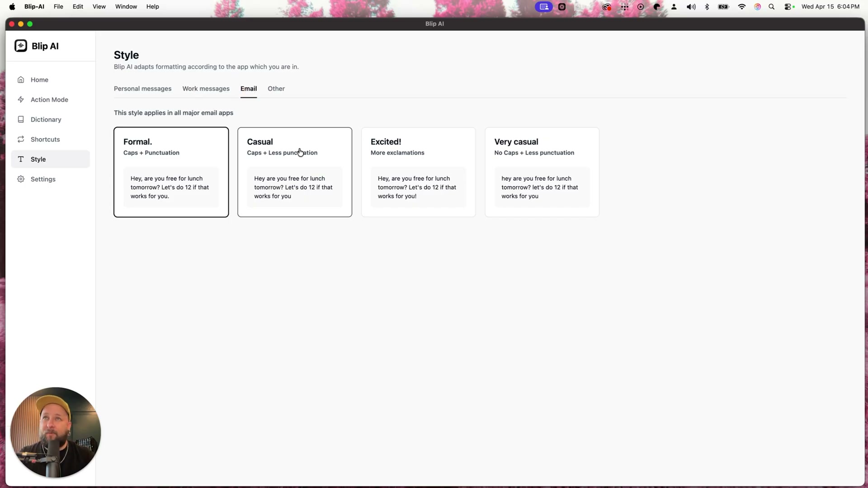The image size is (868, 488).
Task: Open the Help menu
Action: point(152,6)
